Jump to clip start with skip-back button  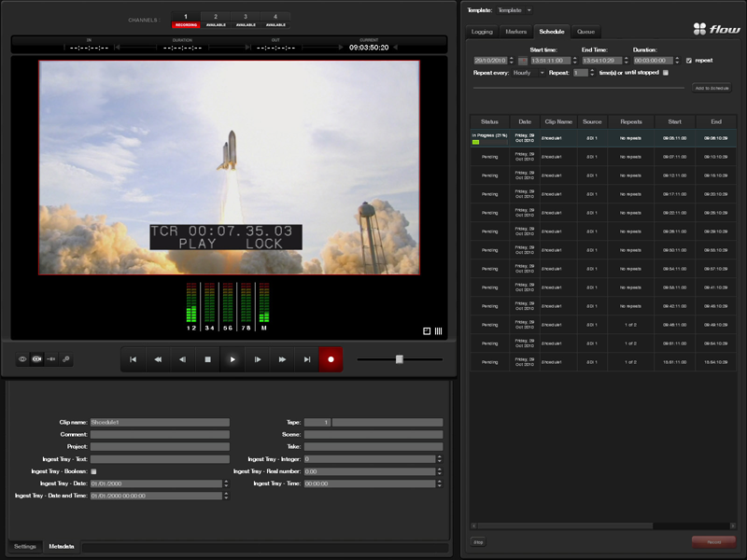point(134,359)
